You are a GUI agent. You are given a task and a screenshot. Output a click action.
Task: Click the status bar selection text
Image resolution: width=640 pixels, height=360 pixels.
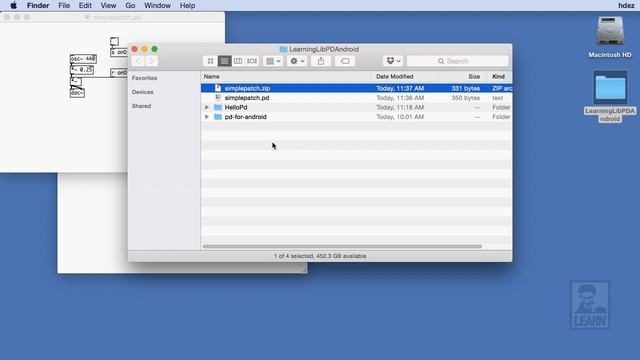tap(320, 256)
